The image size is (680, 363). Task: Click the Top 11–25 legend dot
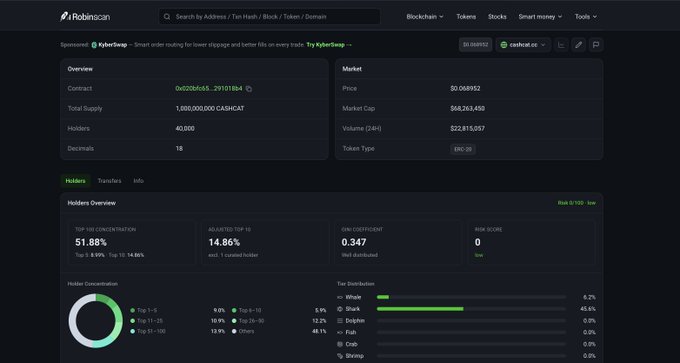pyautogui.click(x=132, y=321)
